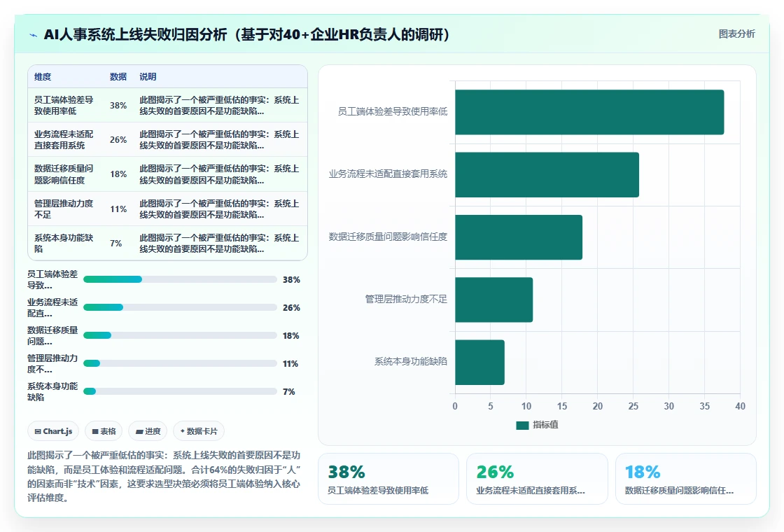The width and height of the screenshot is (784, 532).
Task: Click the 系统本身功能缺陷 chart bar
Action: 479,362
